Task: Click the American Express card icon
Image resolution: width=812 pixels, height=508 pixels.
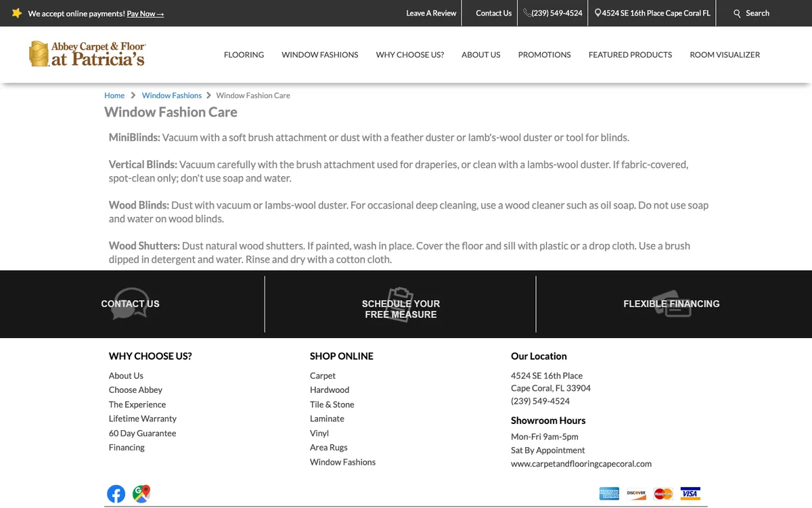Action: coord(610,494)
